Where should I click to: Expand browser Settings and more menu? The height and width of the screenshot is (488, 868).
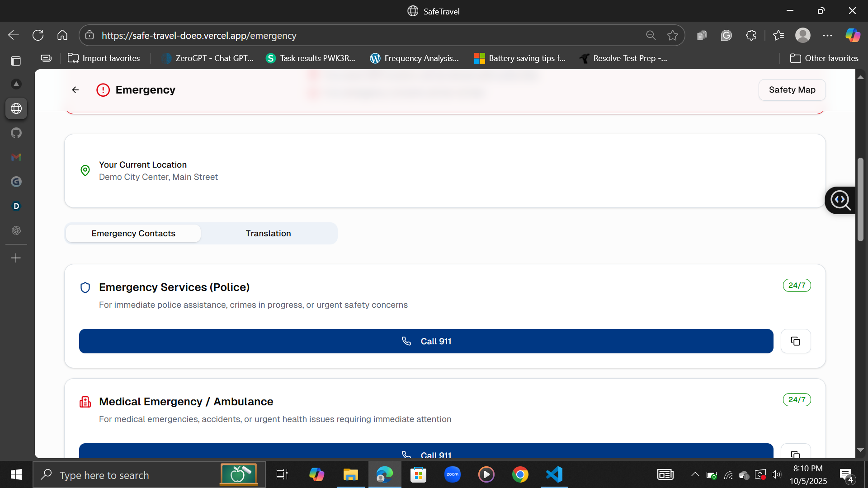(x=827, y=35)
